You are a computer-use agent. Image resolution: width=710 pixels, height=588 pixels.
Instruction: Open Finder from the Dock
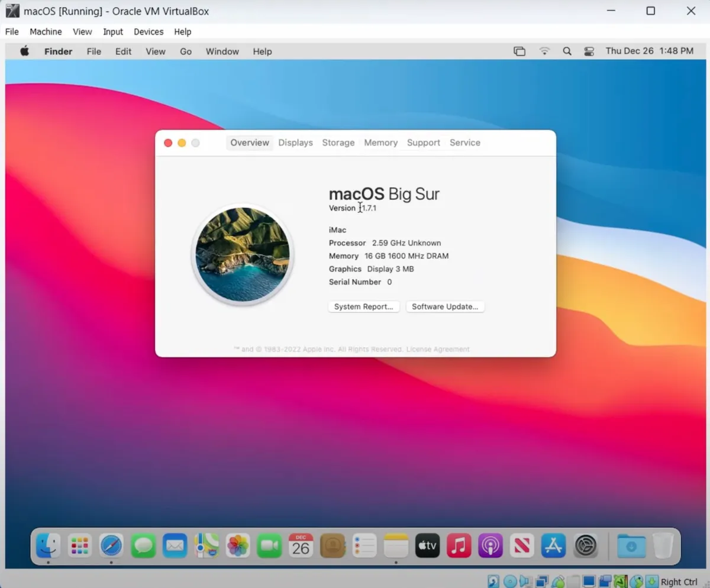[x=48, y=545]
